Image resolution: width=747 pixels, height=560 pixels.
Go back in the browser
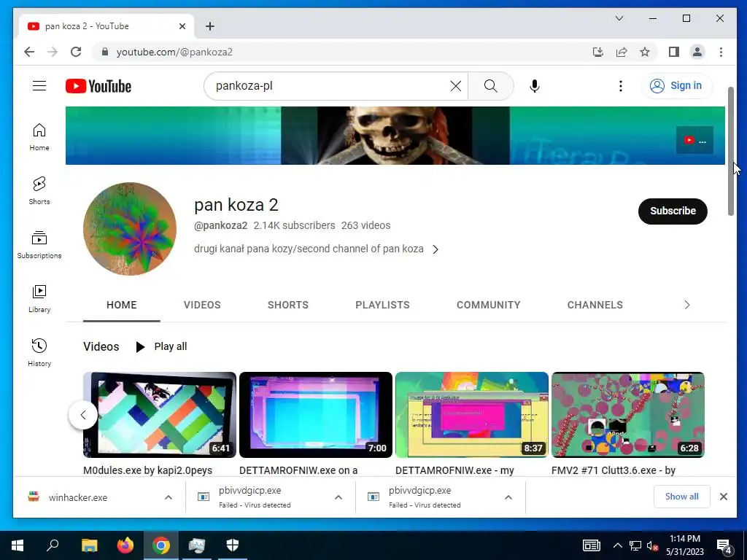click(x=29, y=52)
